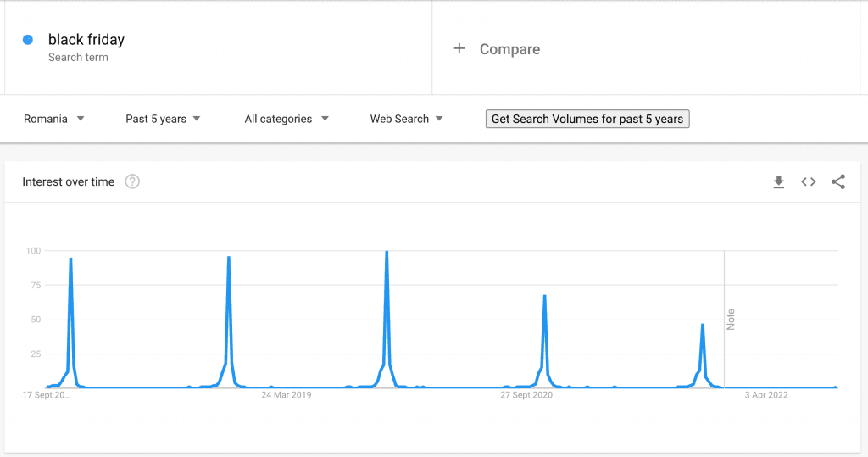Click the plus icon beside Compare
868x457 pixels.
point(459,49)
